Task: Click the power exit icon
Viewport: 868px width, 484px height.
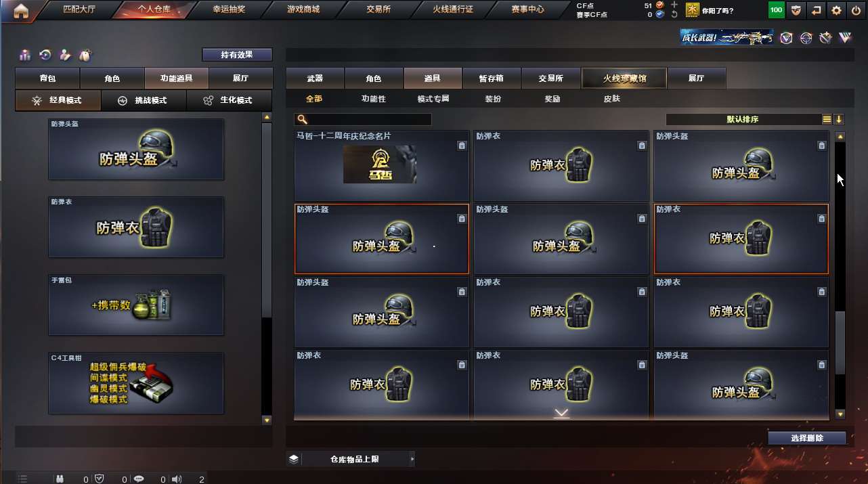Action: pyautogui.click(x=856, y=10)
